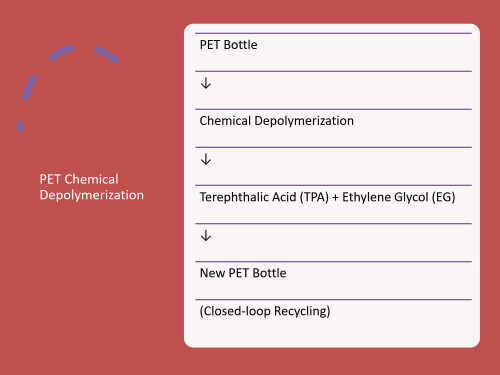Click the PET Chemical Depolymerization title
Viewport: 500px width, 375px height.
click(92, 187)
